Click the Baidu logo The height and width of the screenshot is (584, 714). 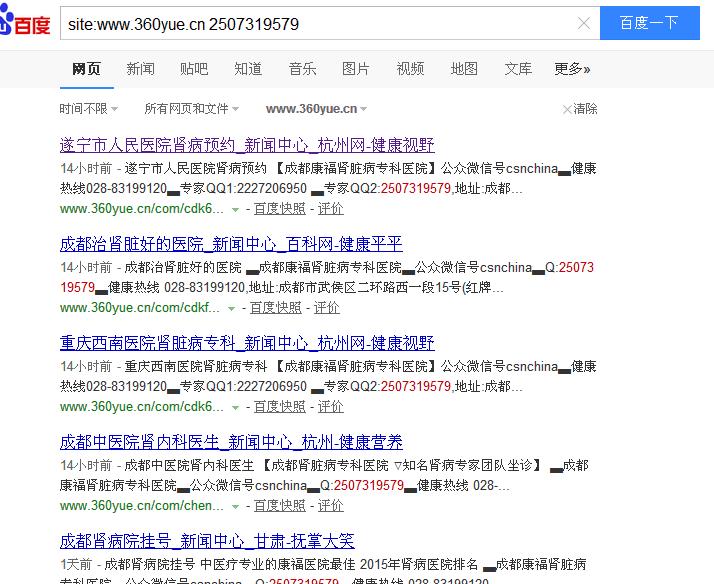point(25,20)
